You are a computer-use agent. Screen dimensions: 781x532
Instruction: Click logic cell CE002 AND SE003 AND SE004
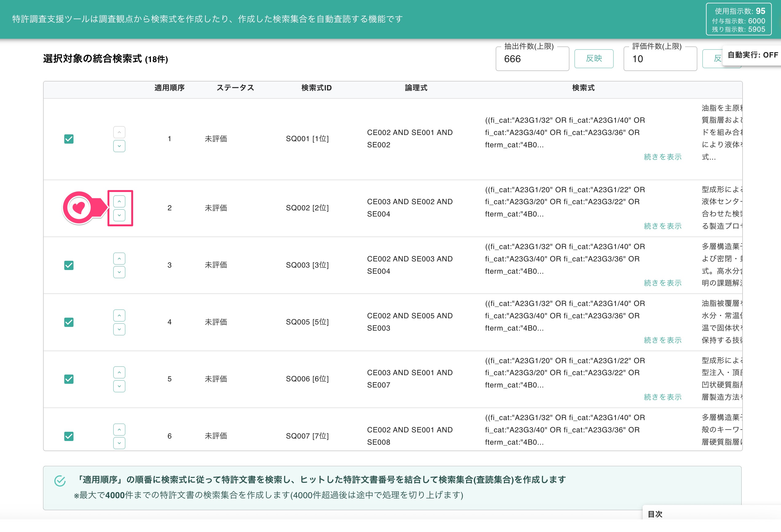coord(410,265)
